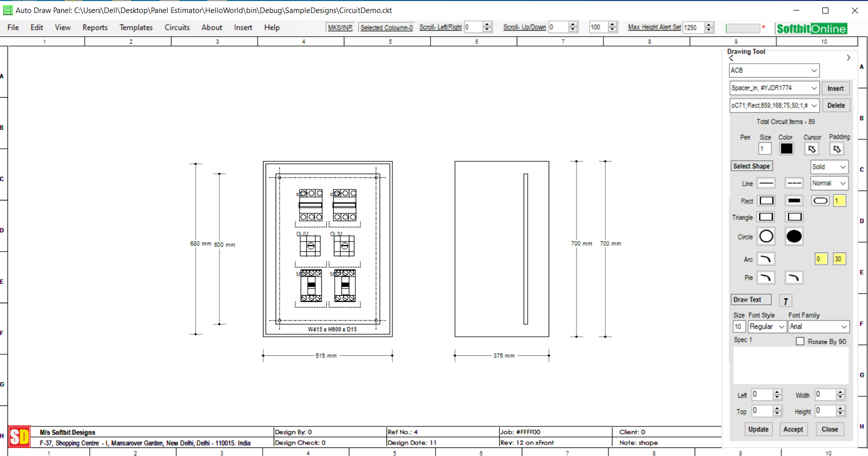Select the solid line shape tool
The image size is (868, 456).
click(766, 183)
